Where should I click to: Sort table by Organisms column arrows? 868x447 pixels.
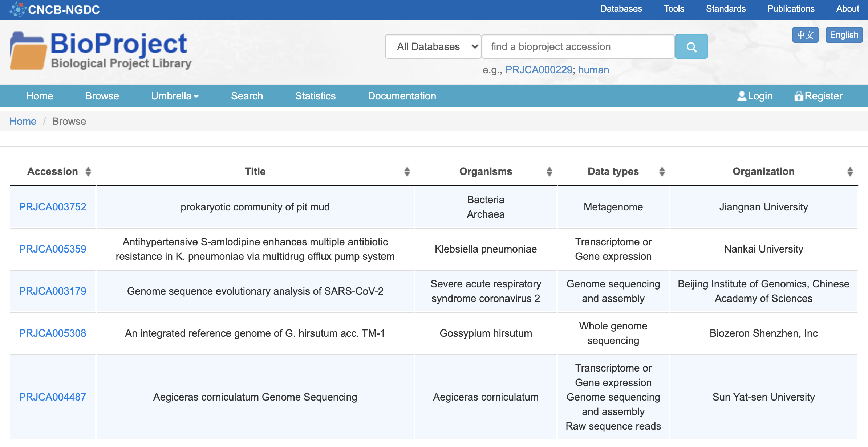pyautogui.click(x=549, y=172)
